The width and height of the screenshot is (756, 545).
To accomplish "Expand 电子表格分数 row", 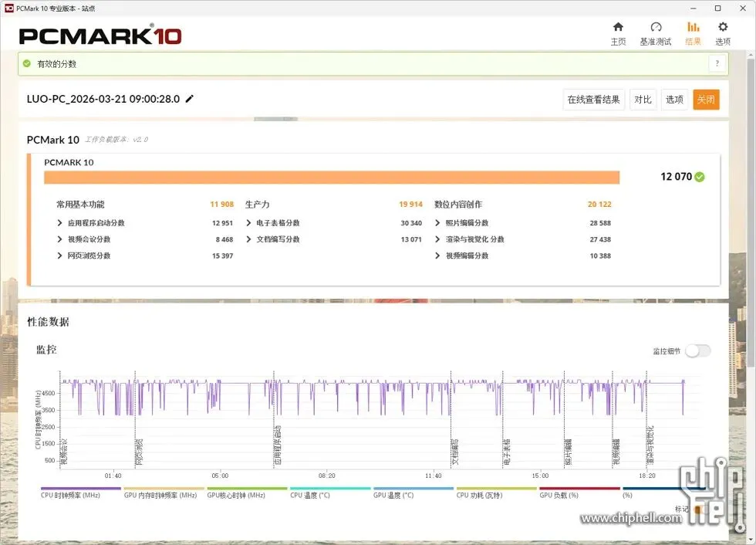I will coord(248,223).
